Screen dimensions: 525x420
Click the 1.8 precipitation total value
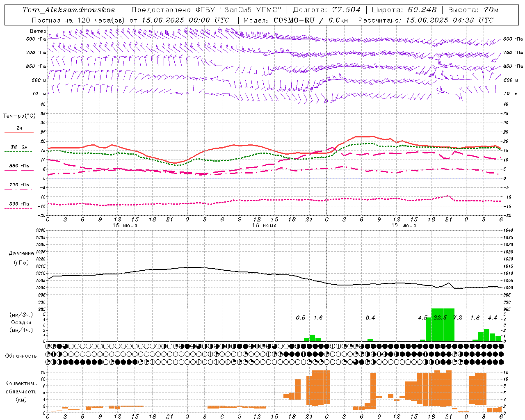475,318
